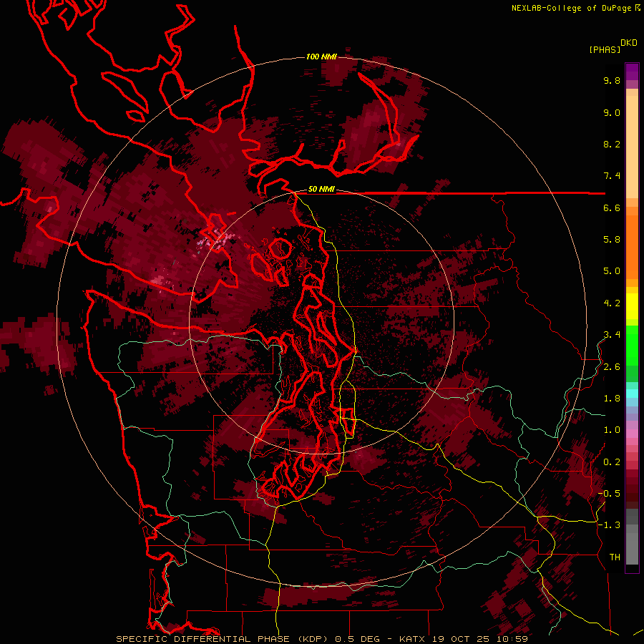Click the DKD label above the color scale
Viewport: 644px width, 644px height.
(x=629, y=43)
